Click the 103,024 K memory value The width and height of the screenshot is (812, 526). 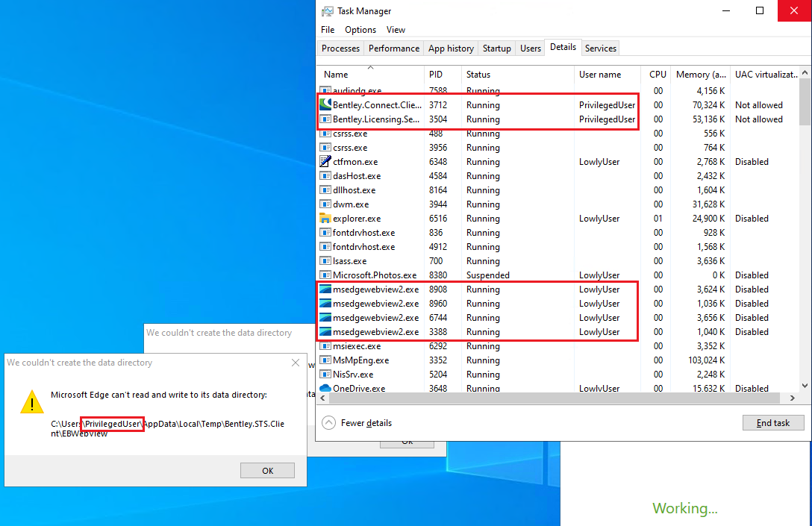[x=706, y=360]
